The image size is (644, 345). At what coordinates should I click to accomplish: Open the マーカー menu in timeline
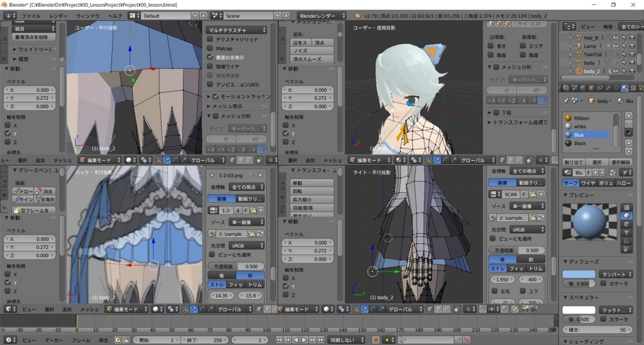coord(53,340)
